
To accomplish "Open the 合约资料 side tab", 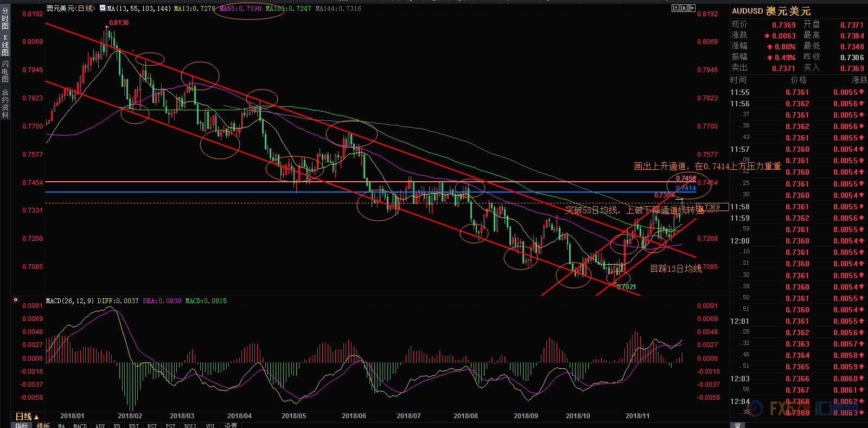I will pyautogui.click(x=5, y=104).
